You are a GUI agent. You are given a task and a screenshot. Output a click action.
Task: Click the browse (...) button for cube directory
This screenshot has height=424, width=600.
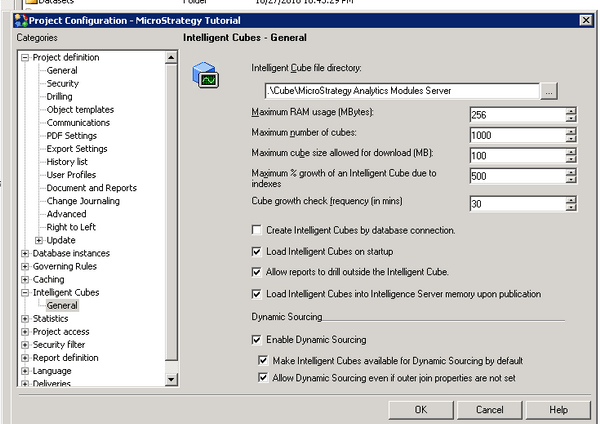click(x=549, y=91)
